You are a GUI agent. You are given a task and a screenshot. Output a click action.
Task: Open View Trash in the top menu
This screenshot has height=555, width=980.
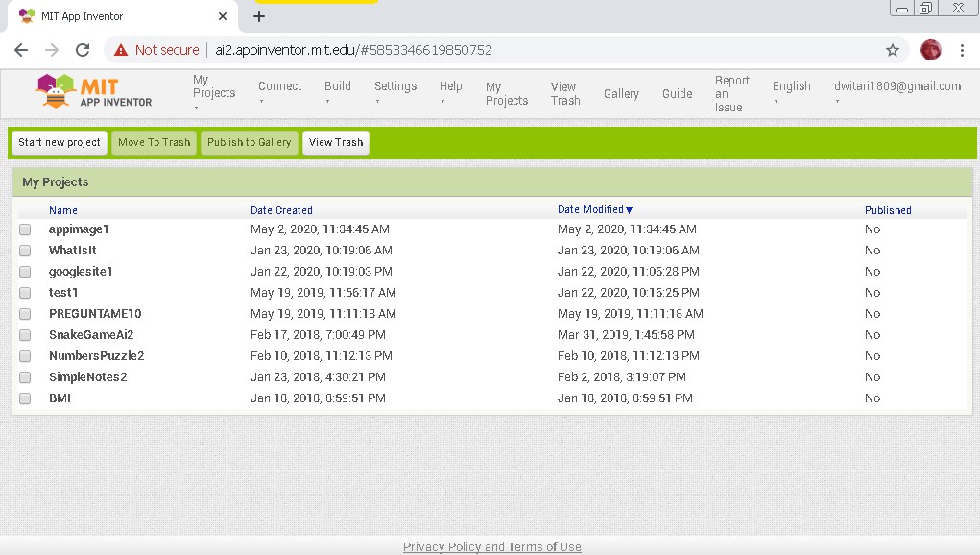coord(565,94)
